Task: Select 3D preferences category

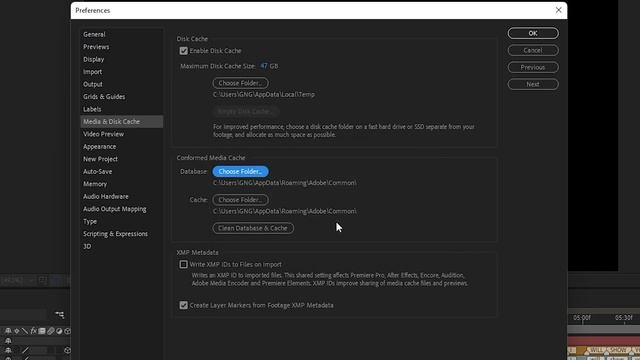Action: click(87, 246)
